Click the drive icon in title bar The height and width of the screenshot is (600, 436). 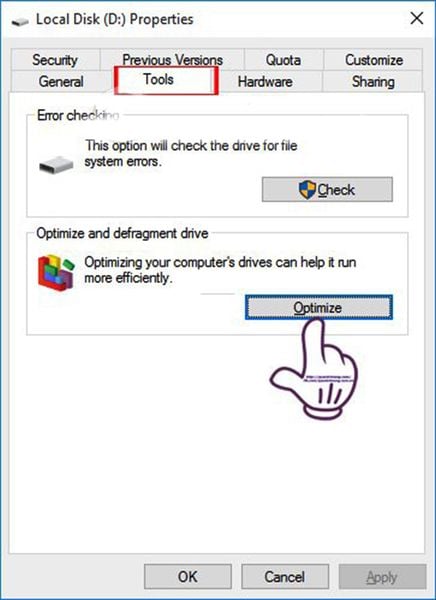point(20,22)
